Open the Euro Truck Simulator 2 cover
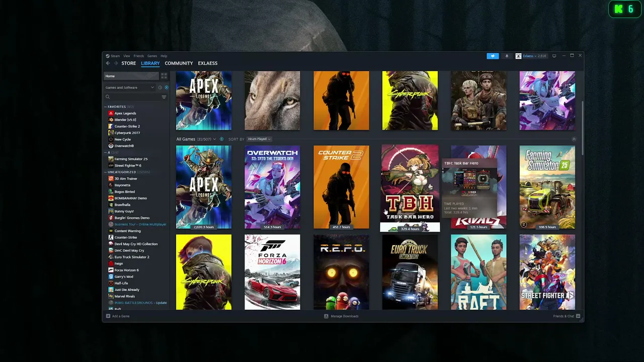Image resolution: width=644 pixels, height=362 pixels. click(410, 272)
